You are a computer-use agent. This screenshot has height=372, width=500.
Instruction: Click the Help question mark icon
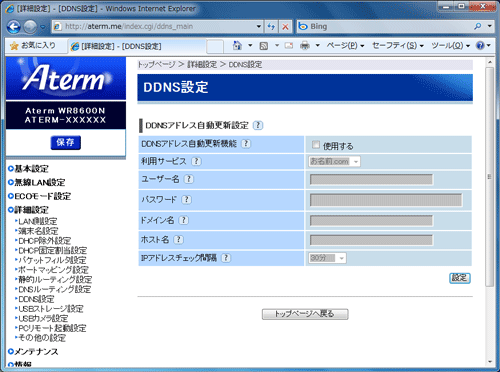click(x=480, y=46)
